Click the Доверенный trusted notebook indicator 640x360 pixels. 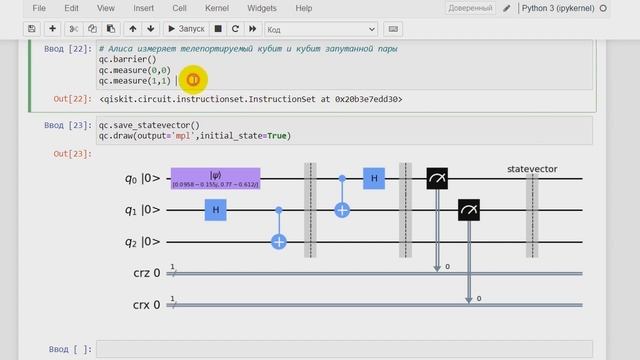pos(470,8)
